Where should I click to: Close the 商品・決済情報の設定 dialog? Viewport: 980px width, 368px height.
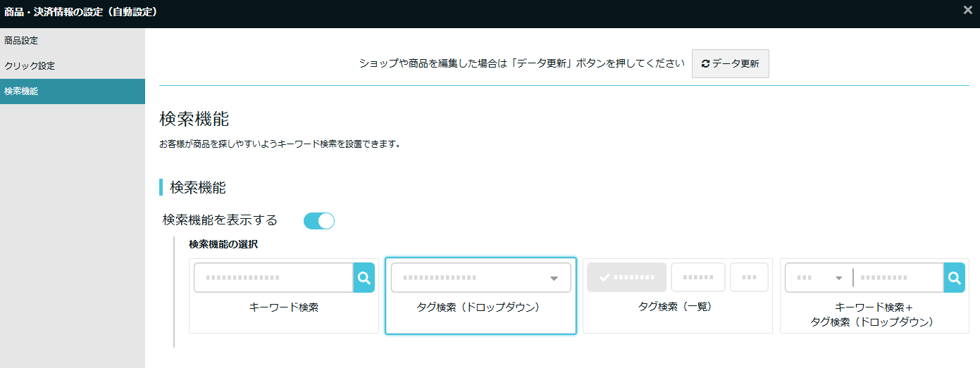point(969,10)
